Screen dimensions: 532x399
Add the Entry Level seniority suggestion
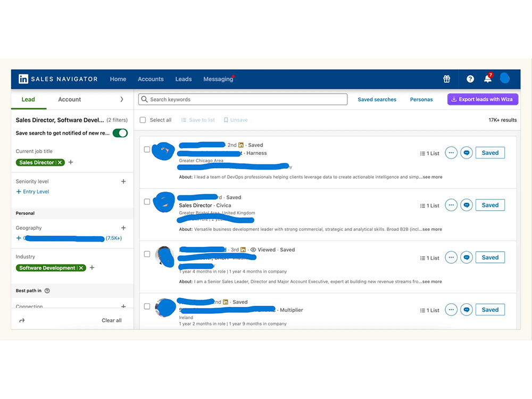point(32,192)
